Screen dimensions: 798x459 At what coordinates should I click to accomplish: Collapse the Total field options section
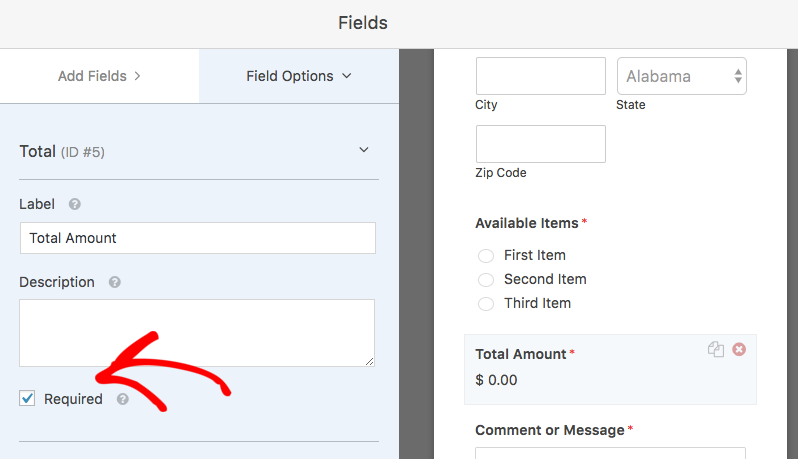coord(364,150)
